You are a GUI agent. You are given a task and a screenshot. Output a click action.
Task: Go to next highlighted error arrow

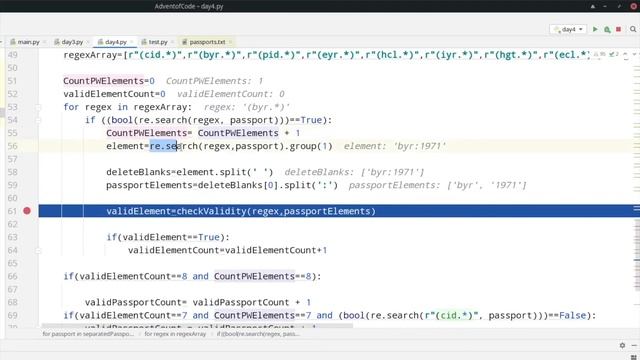pos(634,55)
